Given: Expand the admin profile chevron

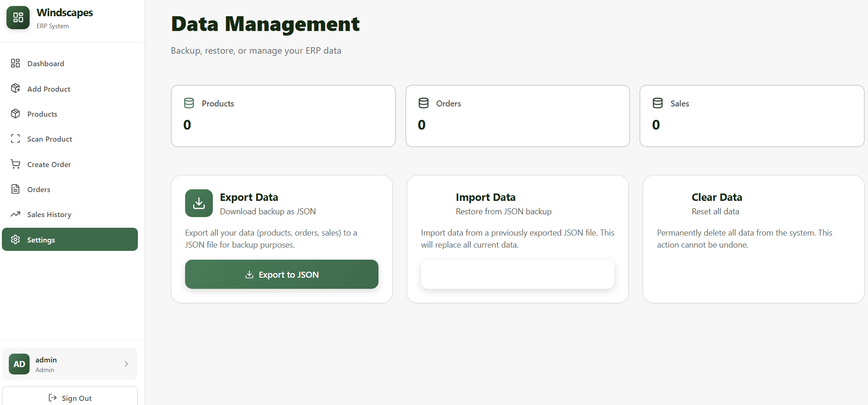Looking at the screenshot, I should 126,364.
